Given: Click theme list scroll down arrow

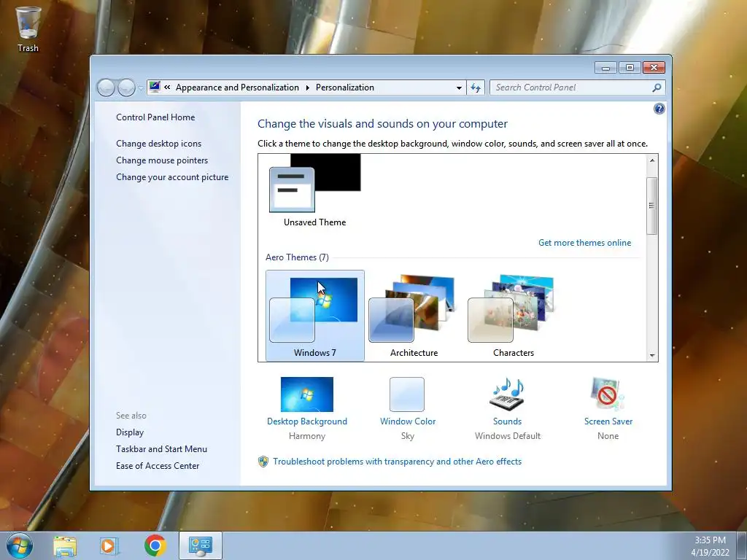Looking at the screenshot, I should 652,355.
